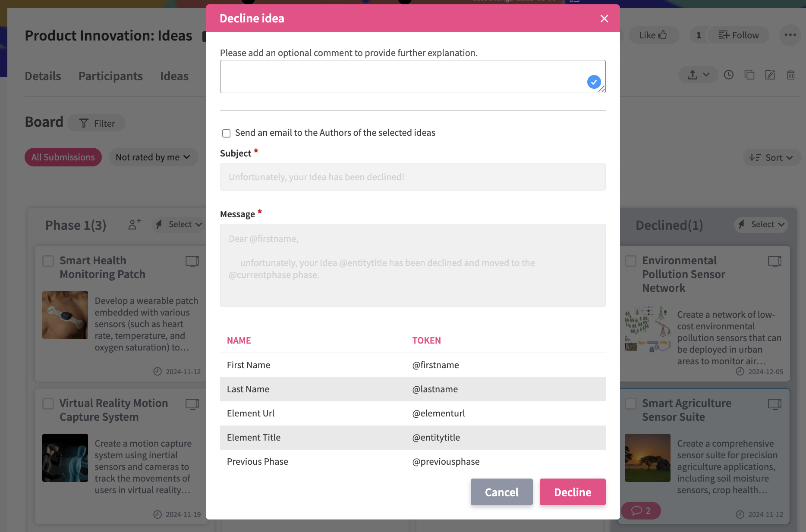Open the Select dropdown in Declined column
This screenshot has width=806, height=532.
coord(762,225)
